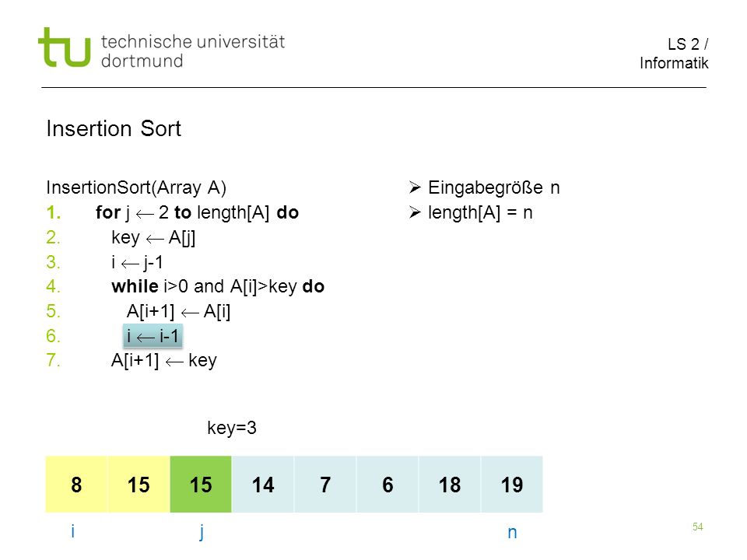Click the array cell containing 14
Viewport: 747px width, 560px height.
coord(263,485)
